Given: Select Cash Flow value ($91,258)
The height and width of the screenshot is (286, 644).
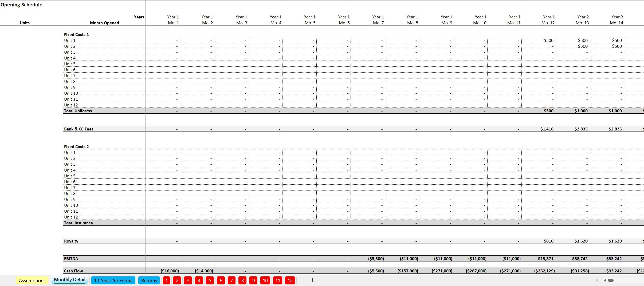Looking at the screenshot, I should (x=580, y=271).
